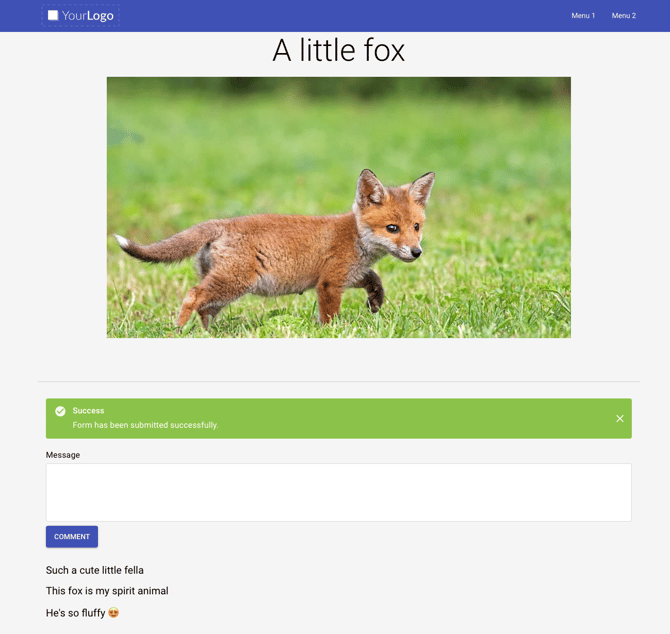Click the white square logo icon

pyautogui.click(x=53, y=15)
